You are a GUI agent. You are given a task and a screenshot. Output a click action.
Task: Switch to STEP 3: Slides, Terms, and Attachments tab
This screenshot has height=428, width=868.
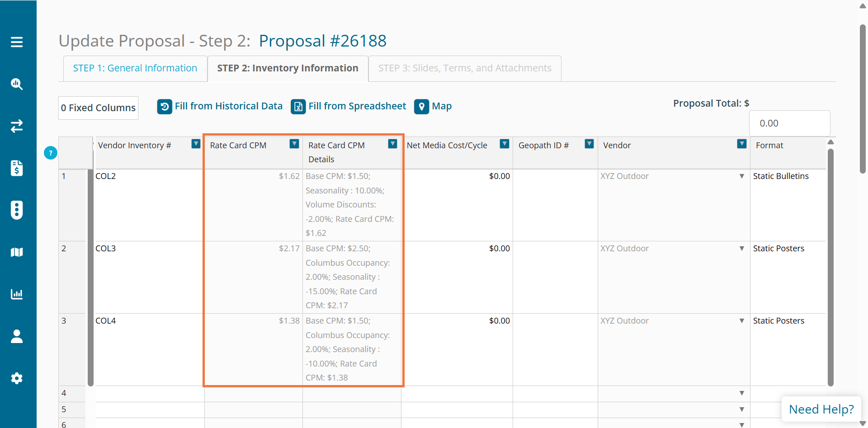point(465,68)
